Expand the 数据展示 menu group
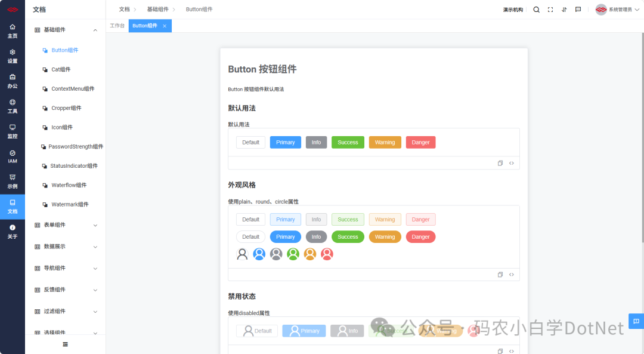This screenshot has width=644, height=354. [x=66, y=247]
